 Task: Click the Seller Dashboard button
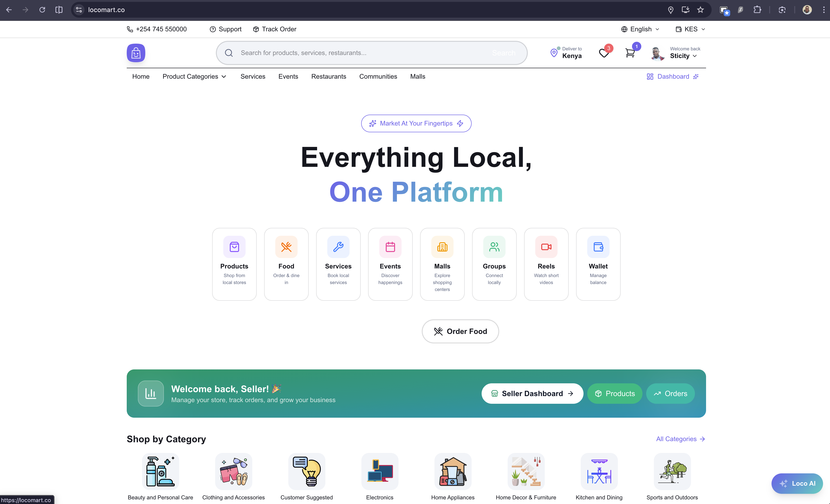[532, 393]
